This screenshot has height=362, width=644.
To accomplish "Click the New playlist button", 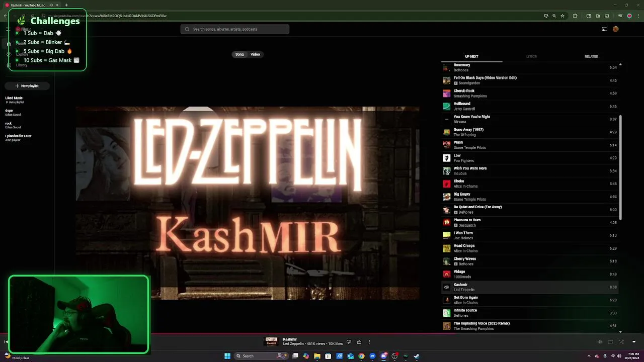I will 27,86.
